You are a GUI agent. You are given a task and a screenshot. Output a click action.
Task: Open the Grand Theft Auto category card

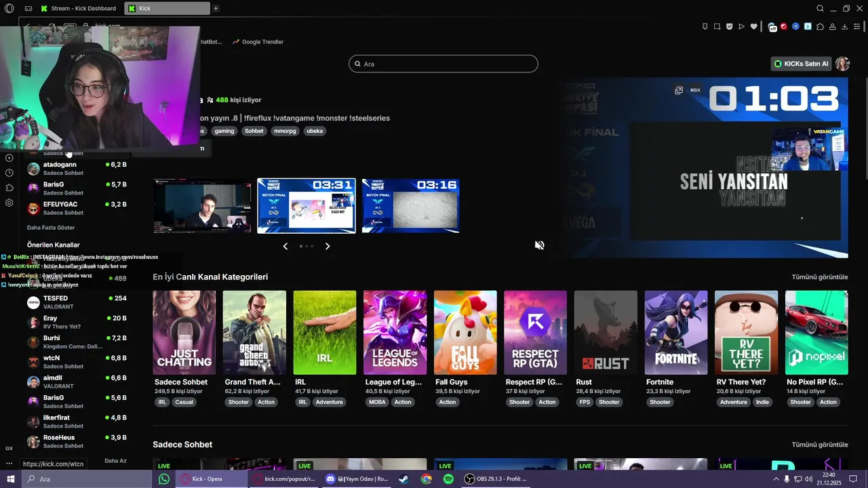coord(254,332)
